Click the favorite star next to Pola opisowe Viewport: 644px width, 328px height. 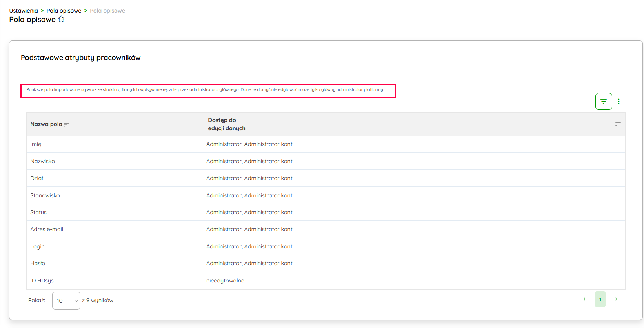[61, 19]
